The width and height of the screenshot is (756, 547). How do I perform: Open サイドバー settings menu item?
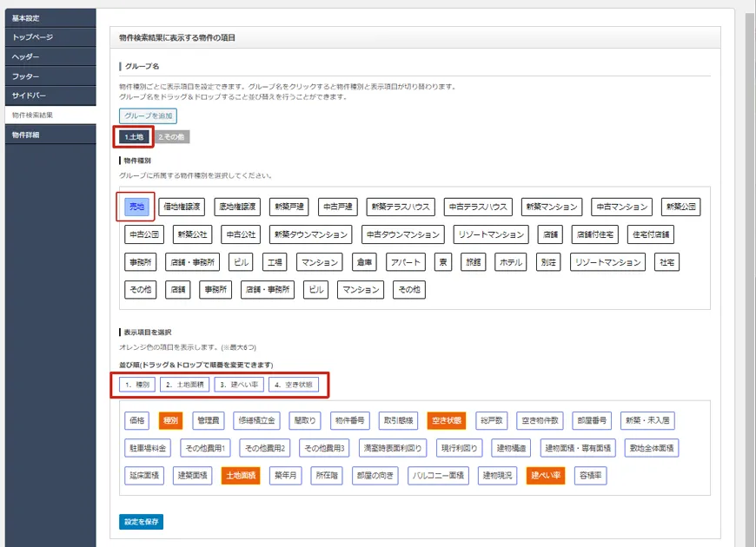29,96
